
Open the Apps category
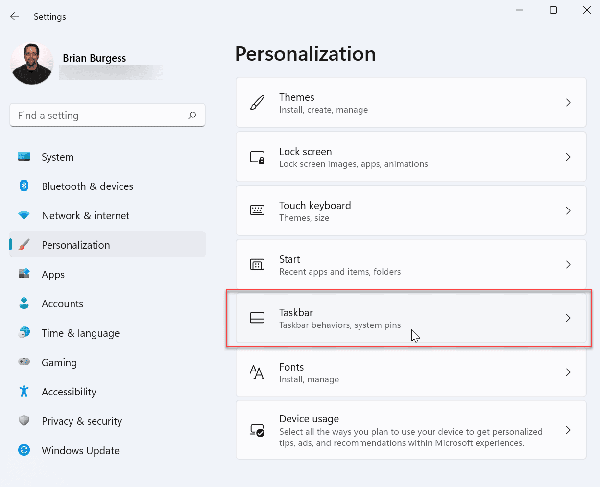(107, 274)
